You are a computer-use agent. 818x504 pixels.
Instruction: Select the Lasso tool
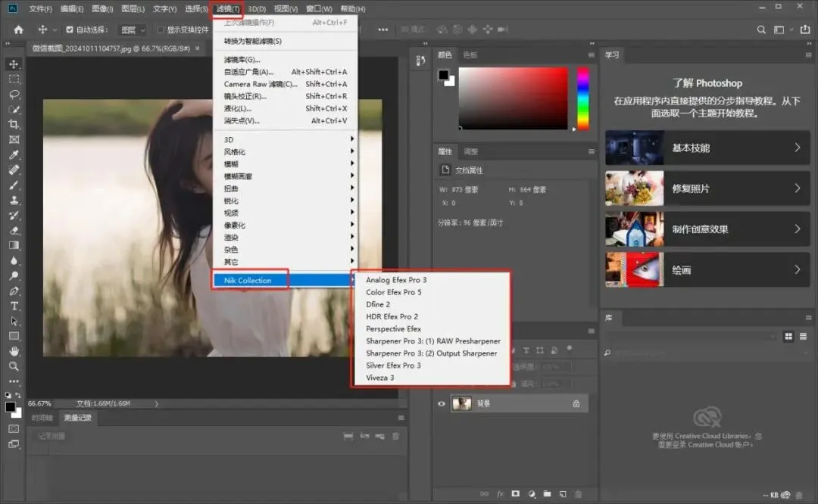tap(14, 95)
